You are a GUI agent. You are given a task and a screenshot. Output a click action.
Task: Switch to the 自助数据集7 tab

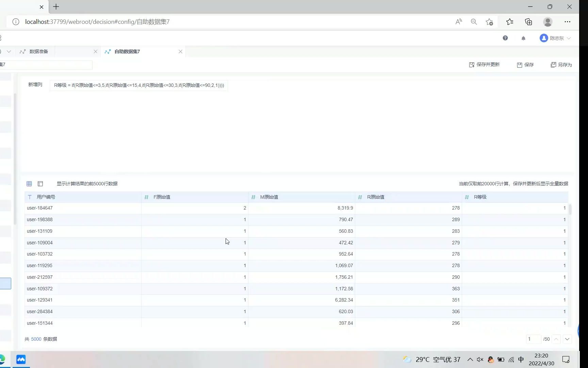pos(127,51)
